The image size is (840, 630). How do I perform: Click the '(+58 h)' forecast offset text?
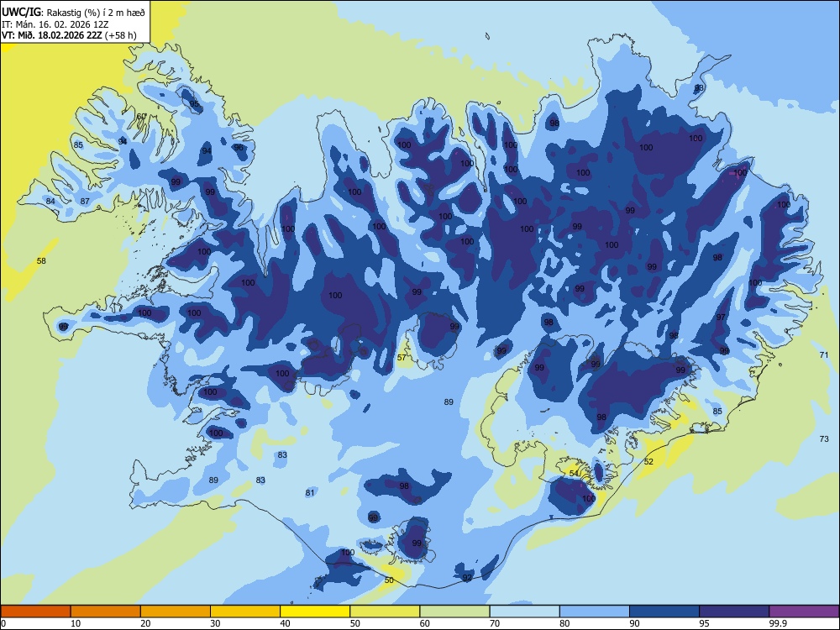(x=120, y=35)
